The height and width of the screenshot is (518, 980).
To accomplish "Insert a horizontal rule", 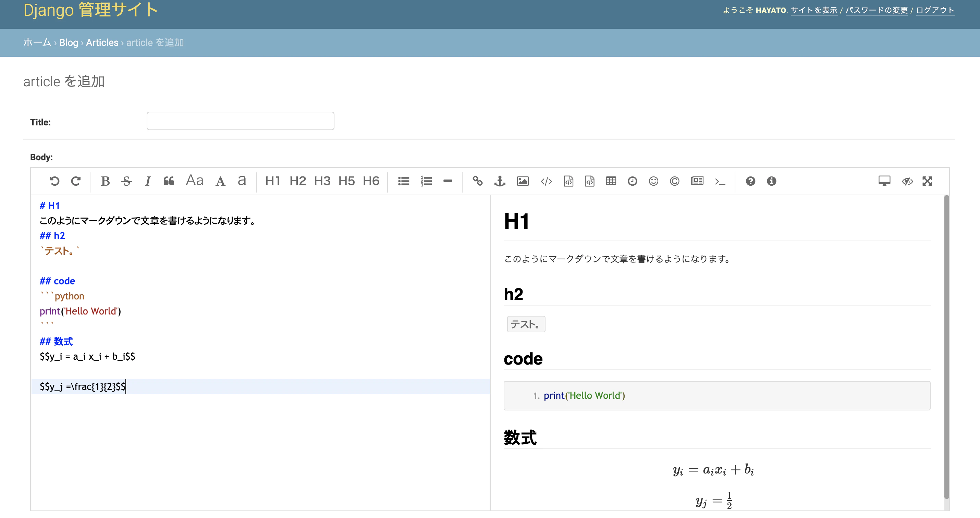I will pos(448,181).
